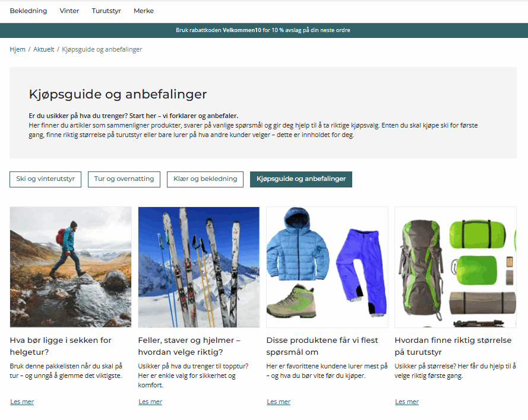Screen dimensions: 528x420
Task: Select the Tur og overnatting filter
Action: click(124, 179)
